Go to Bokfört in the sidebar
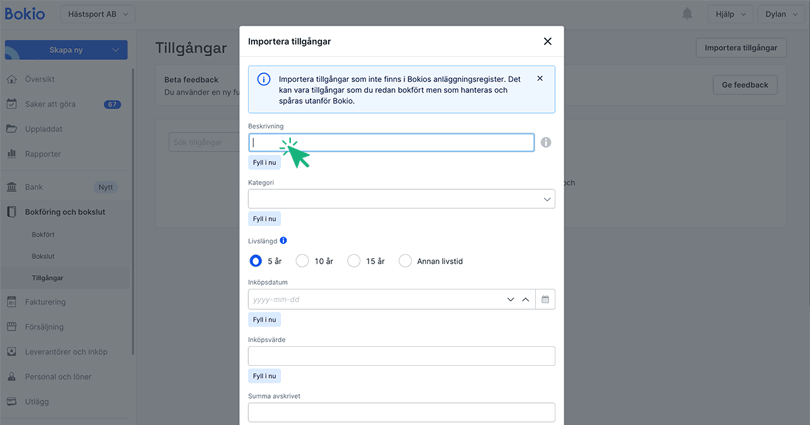The width and height of the screenshot is (810, 425). [x=43, y=234]
